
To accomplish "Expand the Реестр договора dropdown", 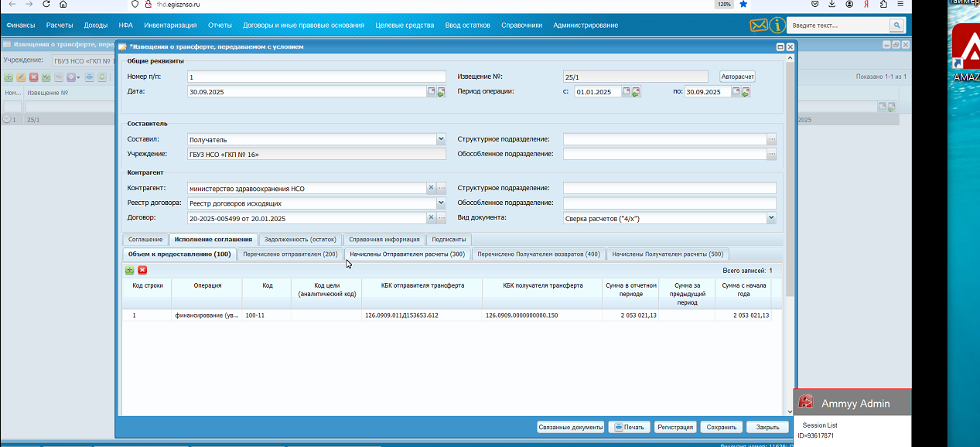I will (x=441, y=203).
